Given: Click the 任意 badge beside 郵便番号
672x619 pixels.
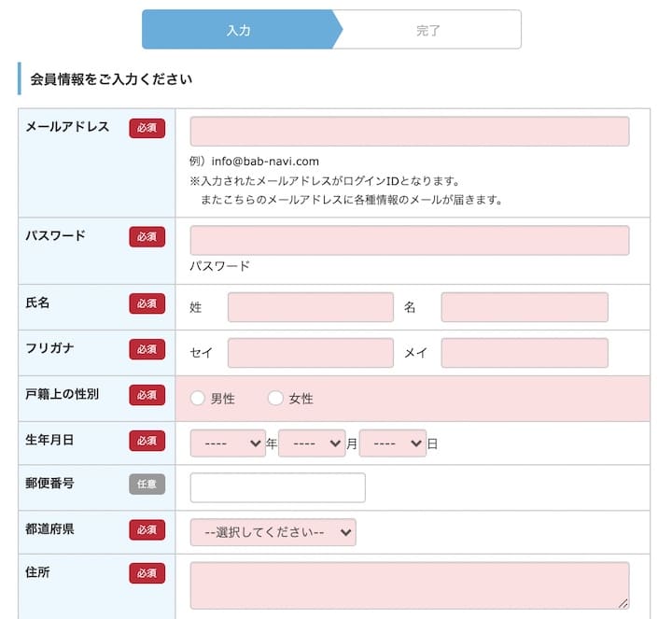Looking at the screenshot, I should click(147, 485).
